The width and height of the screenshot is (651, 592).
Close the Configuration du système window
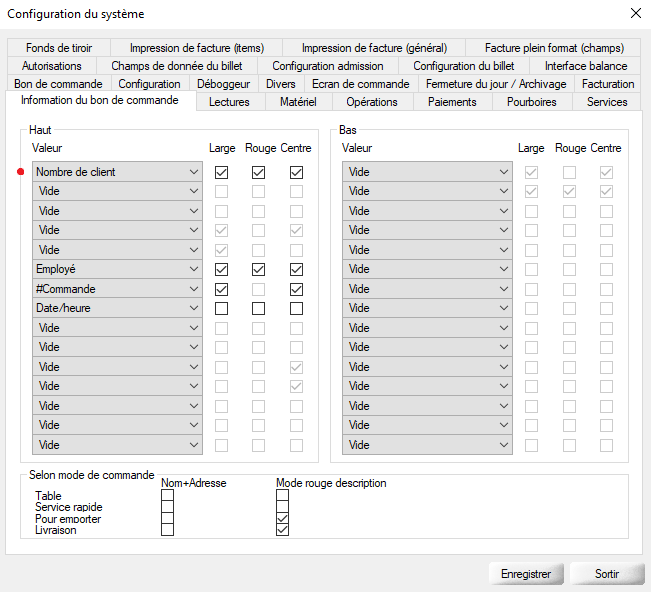636,13
